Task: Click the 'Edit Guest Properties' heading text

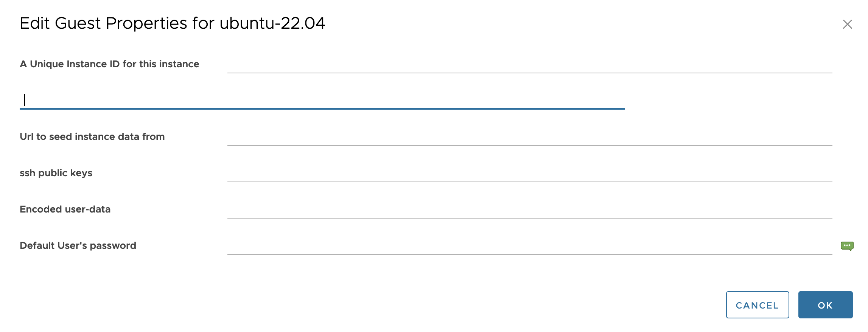Action: point(103,23)
